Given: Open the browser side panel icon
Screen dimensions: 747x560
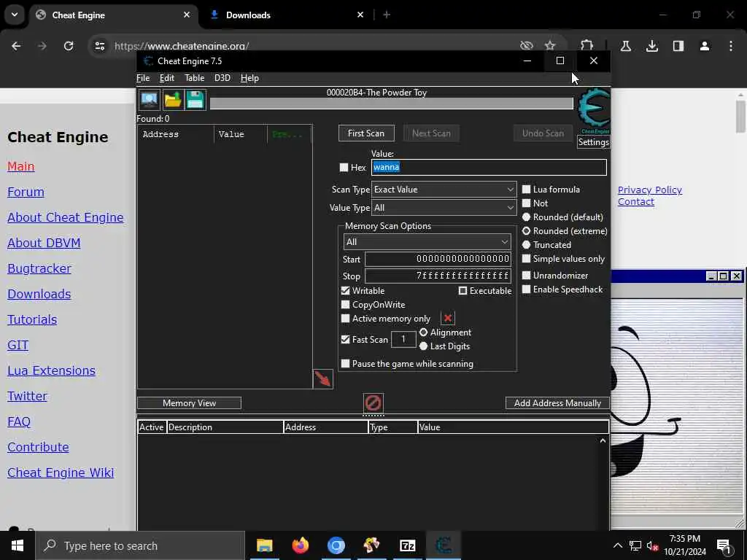Looking at the screenshot, I should coord(678,46).
